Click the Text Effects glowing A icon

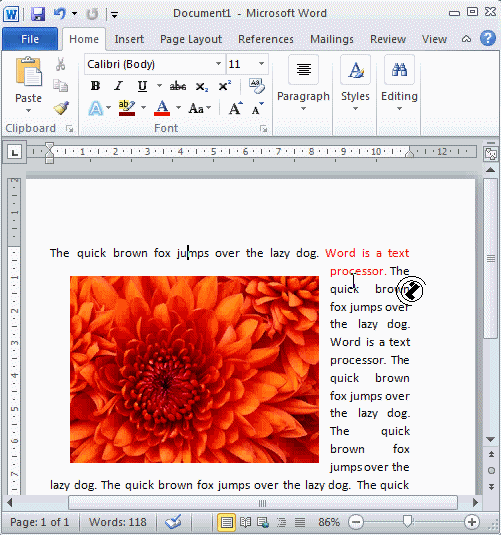click(x=96, y=109)
